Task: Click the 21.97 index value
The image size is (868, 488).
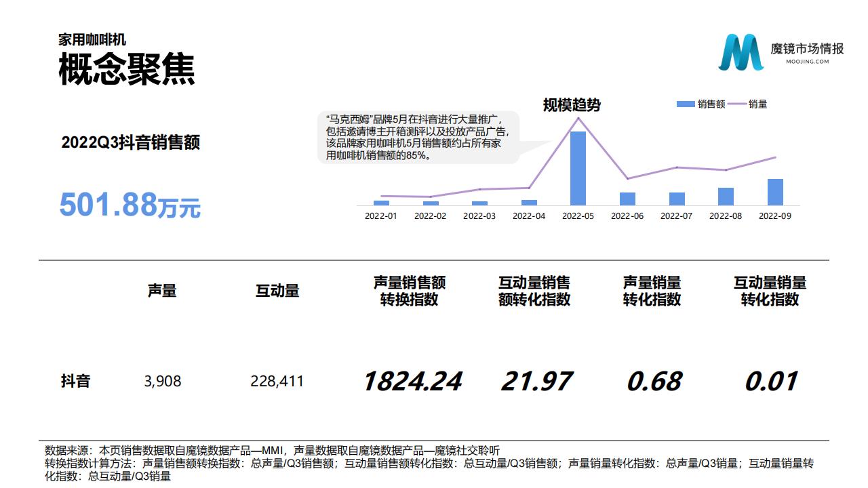Action: pos(536,382)
